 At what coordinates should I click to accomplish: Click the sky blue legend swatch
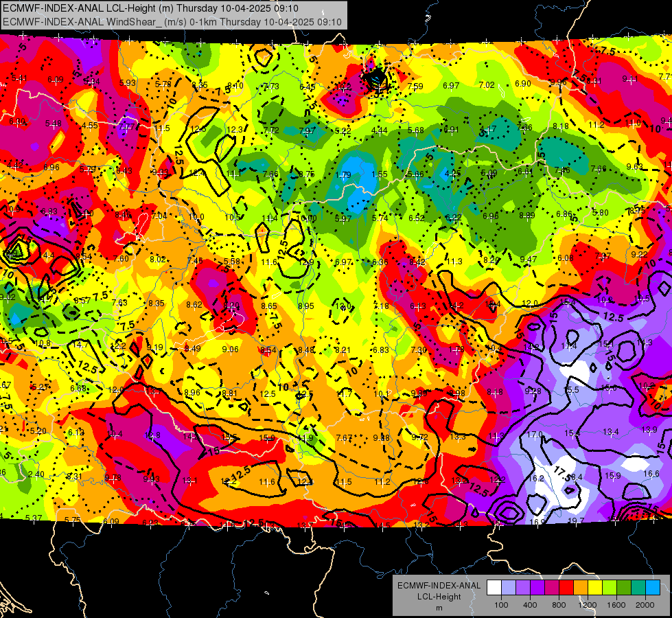pos(653,588)
